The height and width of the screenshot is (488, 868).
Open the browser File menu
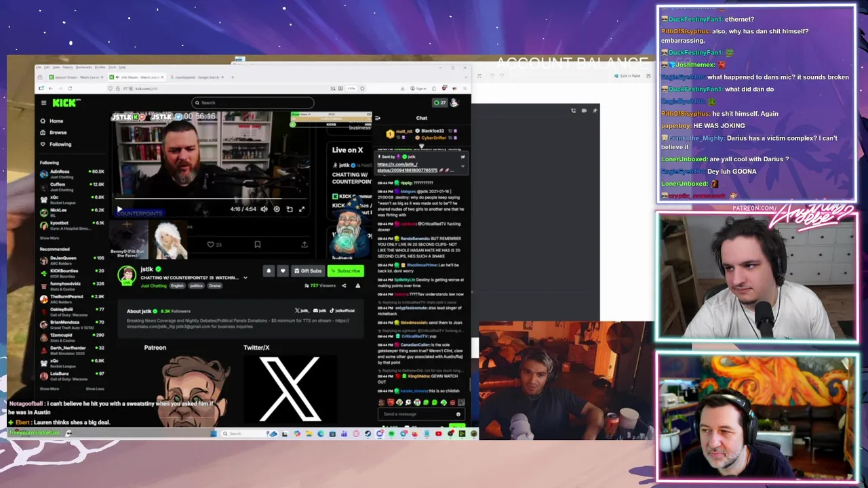(x=40, y=67)
